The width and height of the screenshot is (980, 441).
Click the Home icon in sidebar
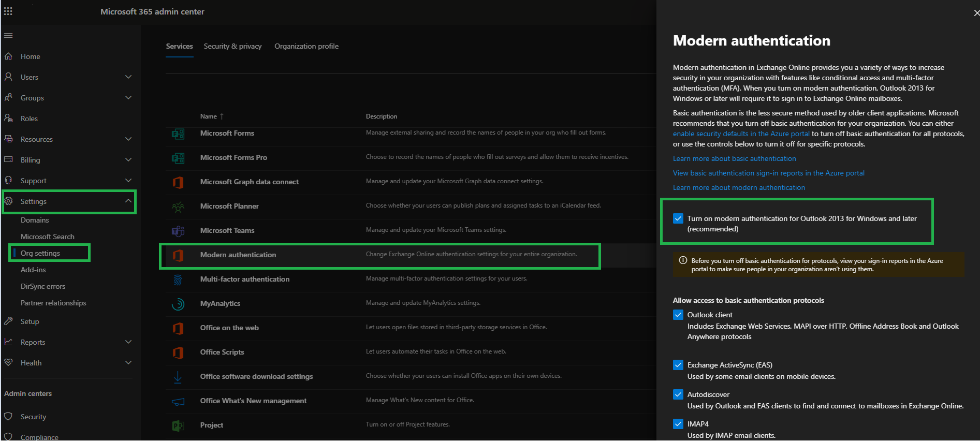[x=8, y=56]
